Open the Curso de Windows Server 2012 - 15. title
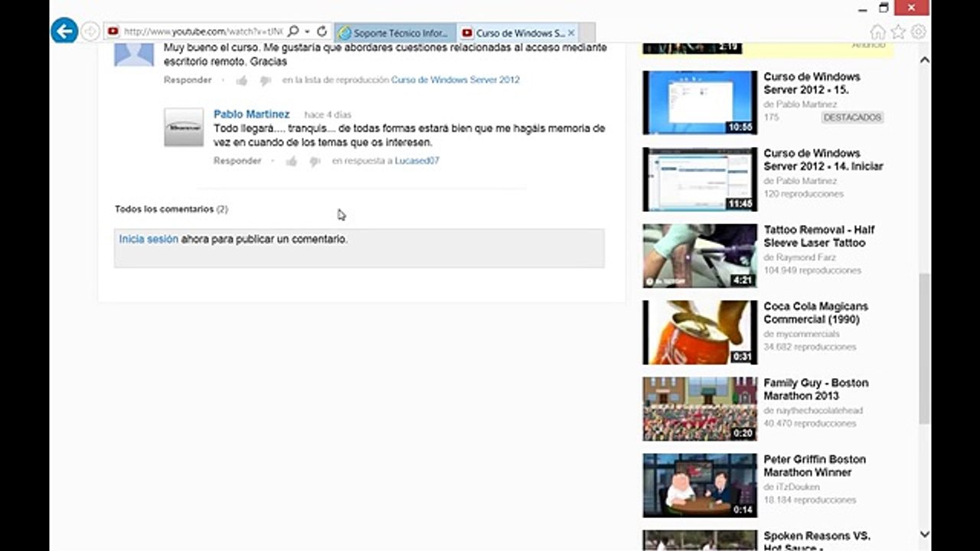The image size is (980, 551). point(812,83)
